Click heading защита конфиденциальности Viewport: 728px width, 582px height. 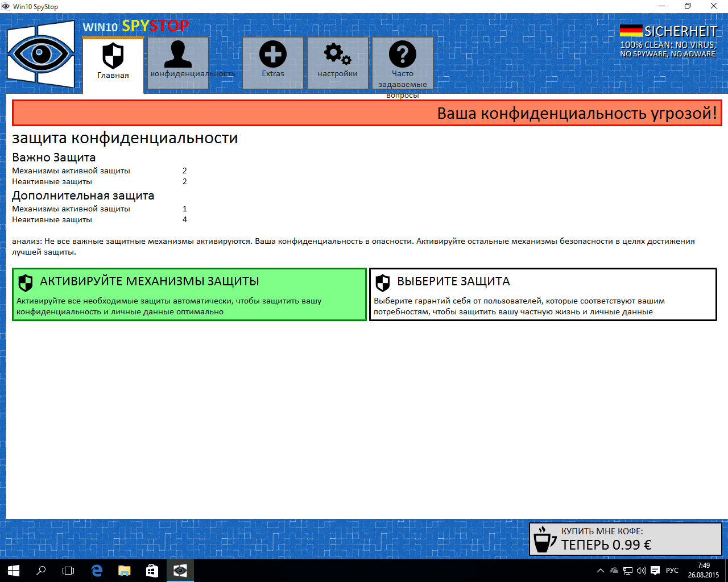click(x=125, y=138)
